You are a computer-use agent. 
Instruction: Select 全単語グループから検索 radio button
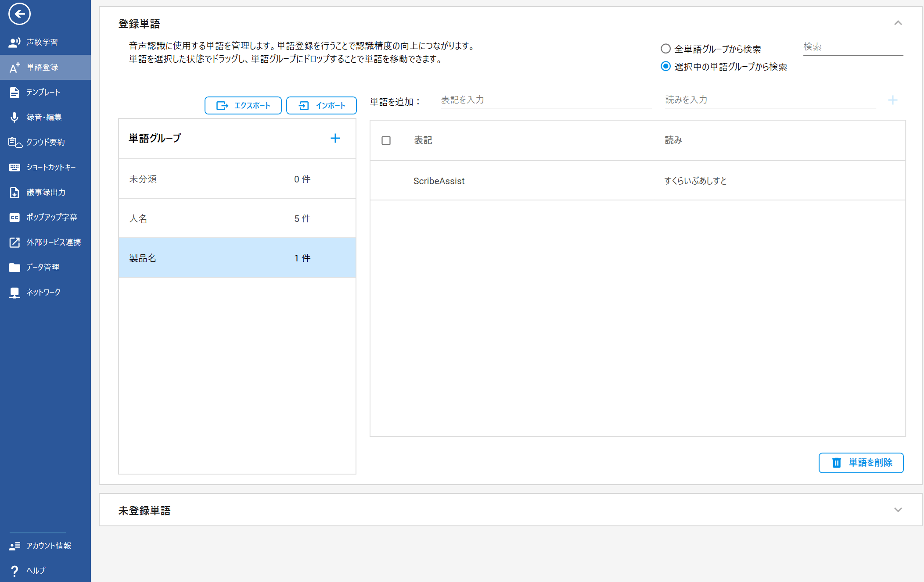tap(665, 49)
